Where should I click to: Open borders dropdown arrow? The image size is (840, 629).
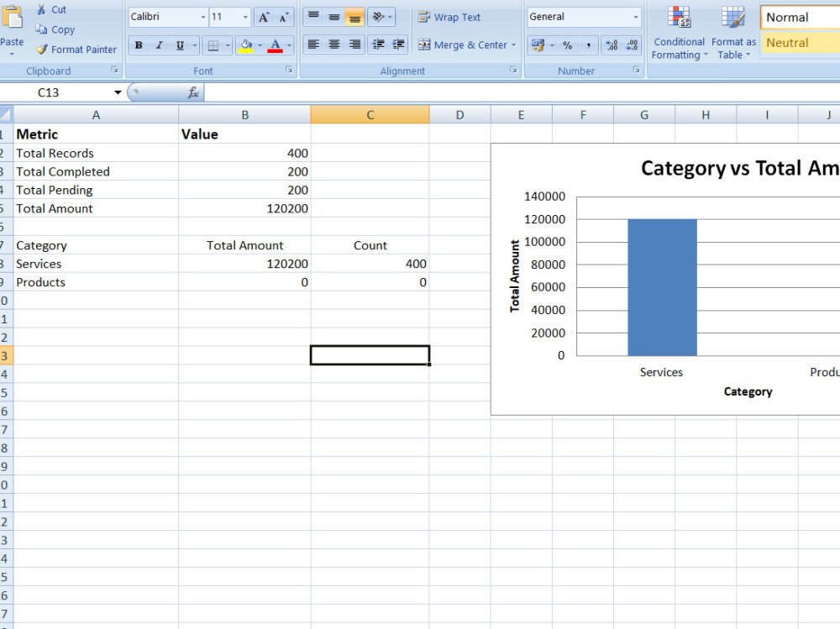point(228,45)
